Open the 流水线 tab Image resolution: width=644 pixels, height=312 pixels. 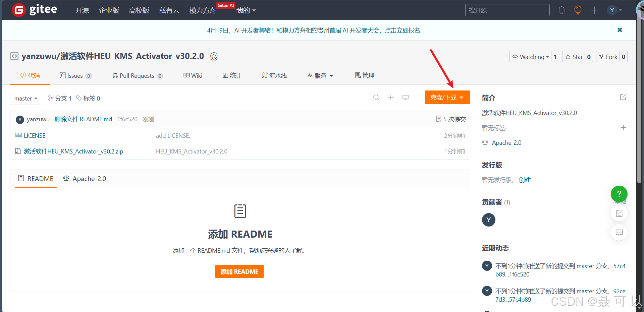click(x=274, y=75)
